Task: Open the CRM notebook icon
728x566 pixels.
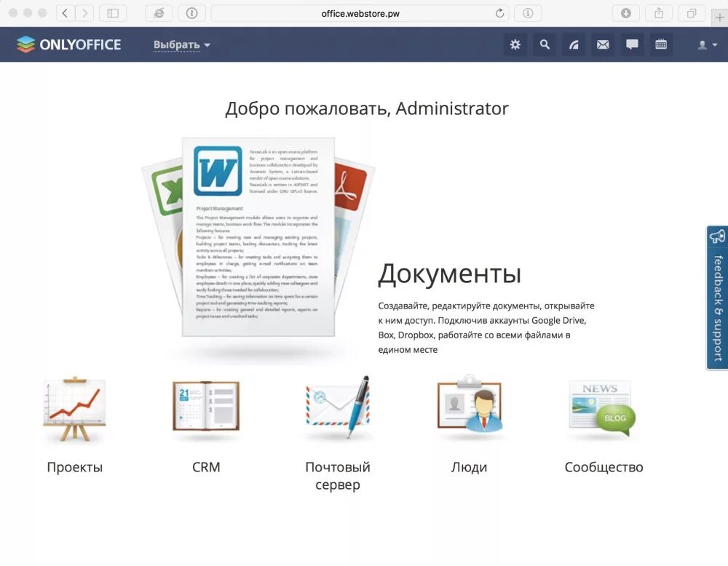Action: pyautogui.click(x=206, y=407)
